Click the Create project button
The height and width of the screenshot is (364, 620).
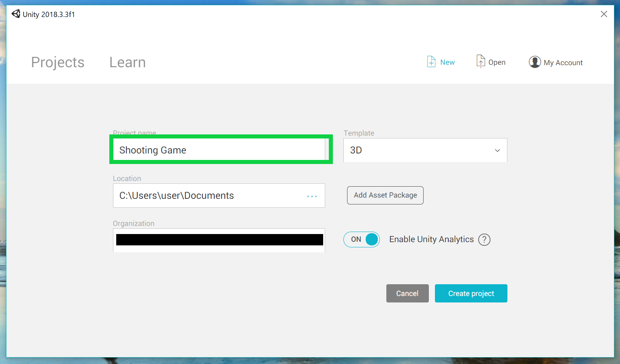[x=471, y=294]
